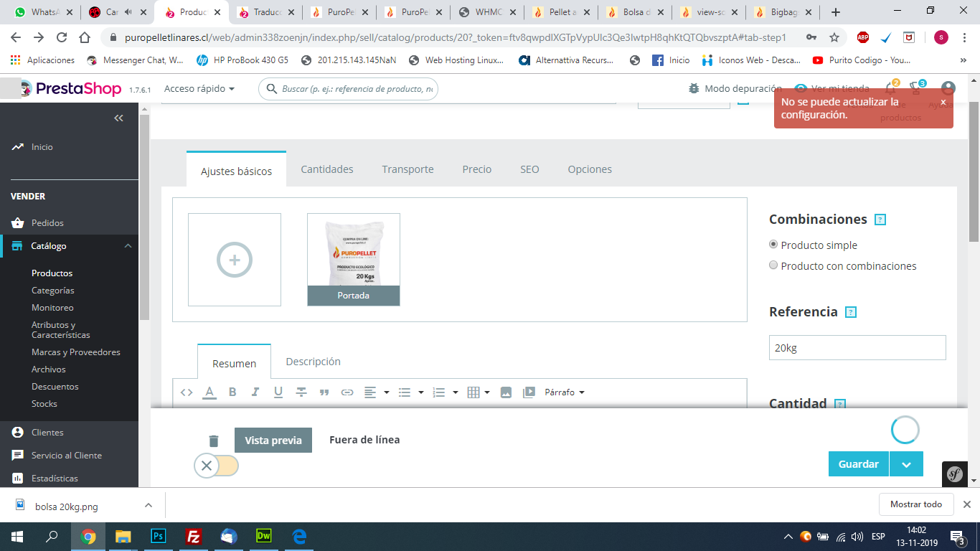Open Stocks in the sidebar
This screenshot has width=980, height=551.
(x=44, y=404)
